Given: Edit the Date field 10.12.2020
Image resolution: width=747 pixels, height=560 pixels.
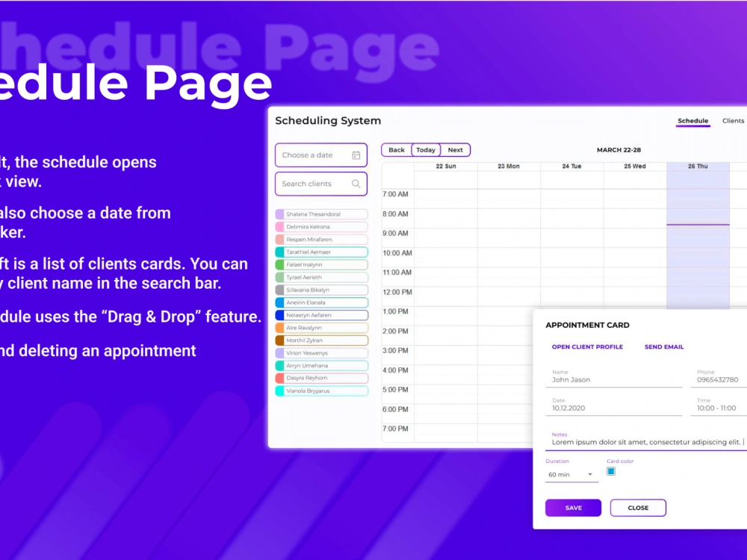Looking at the screenshot, I should [x=613, y=405].
